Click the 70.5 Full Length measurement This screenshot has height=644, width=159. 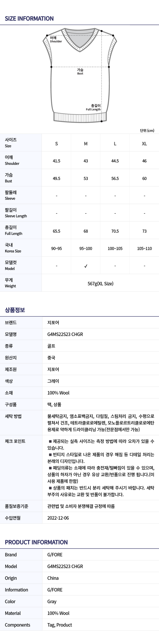[x=115, y=231]
